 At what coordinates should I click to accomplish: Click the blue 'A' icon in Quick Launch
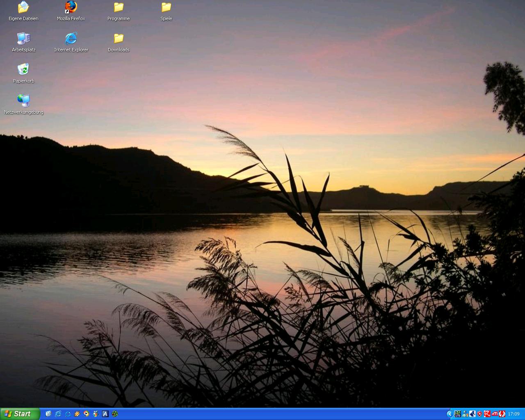pyautogui.click(x=105, y=414)
